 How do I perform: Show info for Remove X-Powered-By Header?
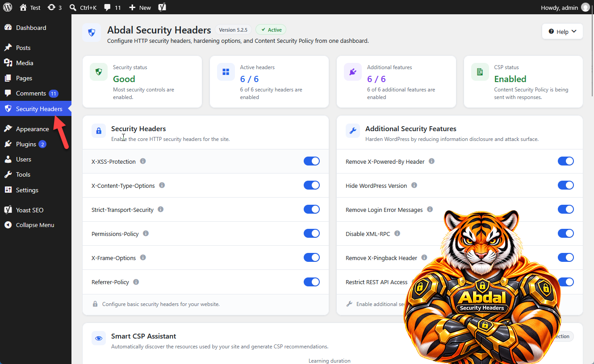click(432, 161)
